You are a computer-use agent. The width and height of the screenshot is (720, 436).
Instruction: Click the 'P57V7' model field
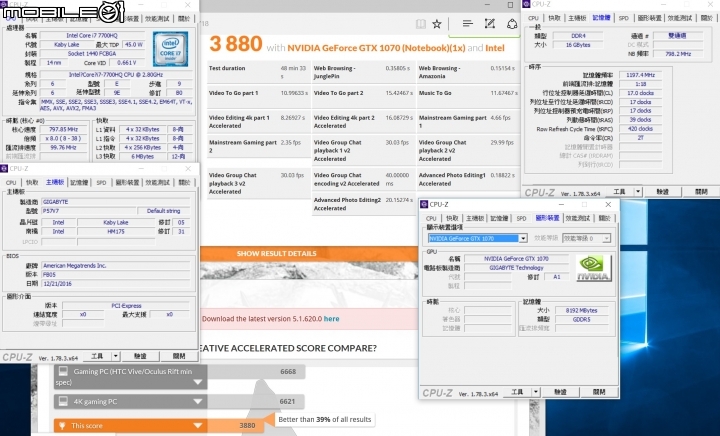pyautogui.click(x=89, y=211)
